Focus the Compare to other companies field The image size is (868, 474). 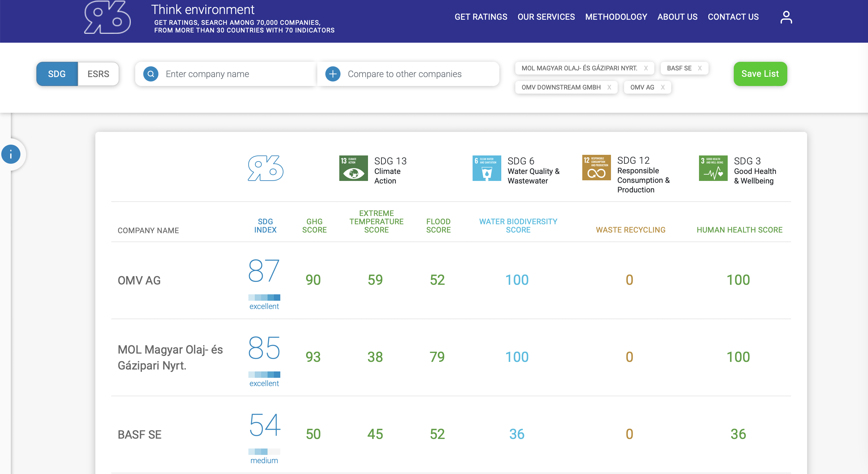tap(408, 74)
